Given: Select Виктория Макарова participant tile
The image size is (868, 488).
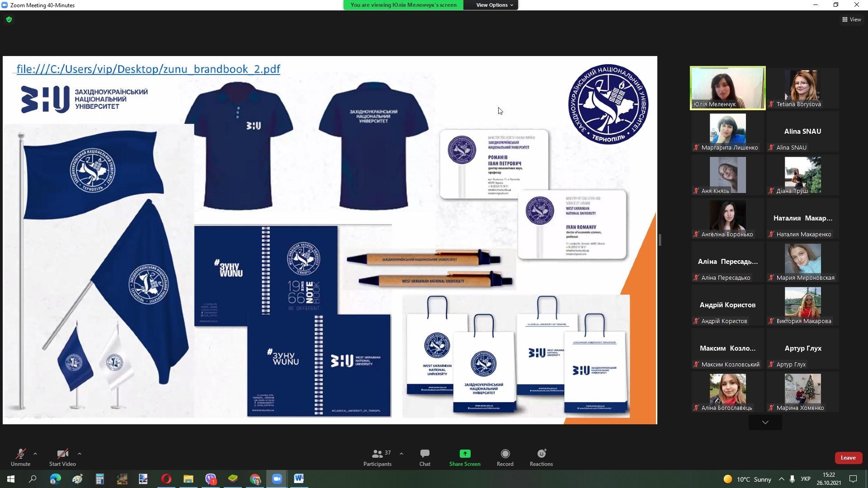Looking at the screenshot, I should click(802, 305).
